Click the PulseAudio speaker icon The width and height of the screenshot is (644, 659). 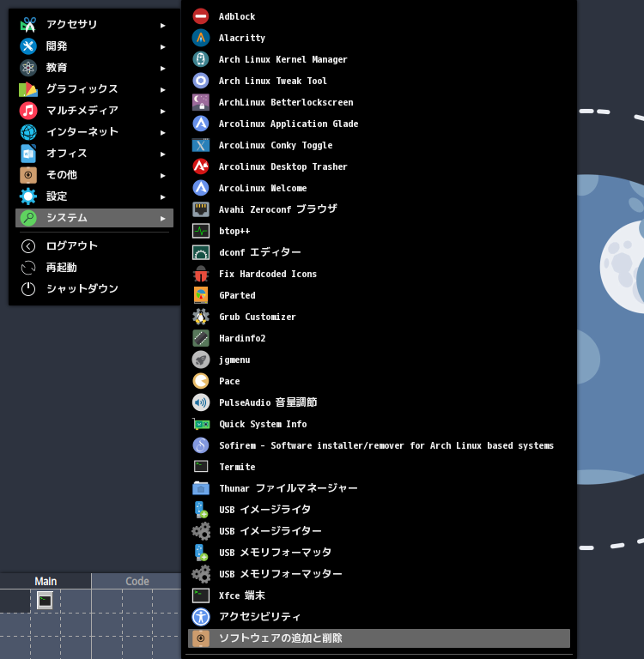point(201,402)
